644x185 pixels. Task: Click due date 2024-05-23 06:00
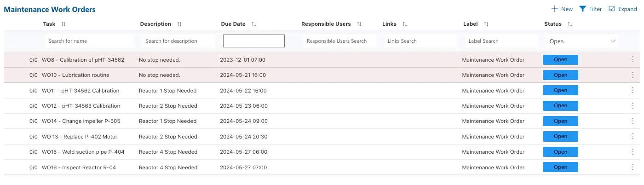point(243,106)
